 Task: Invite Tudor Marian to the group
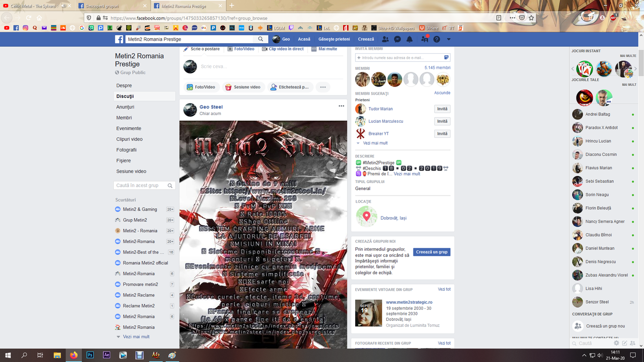click(442, 109)
